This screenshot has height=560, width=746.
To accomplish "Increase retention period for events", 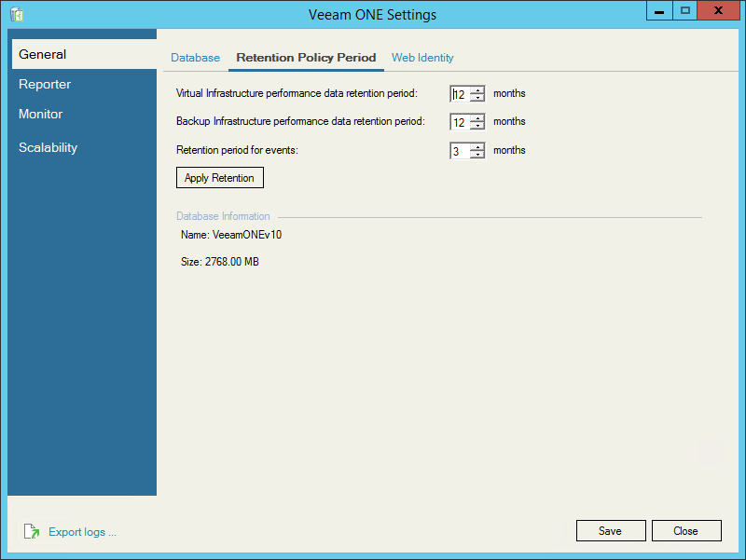I will coord(477,147).
